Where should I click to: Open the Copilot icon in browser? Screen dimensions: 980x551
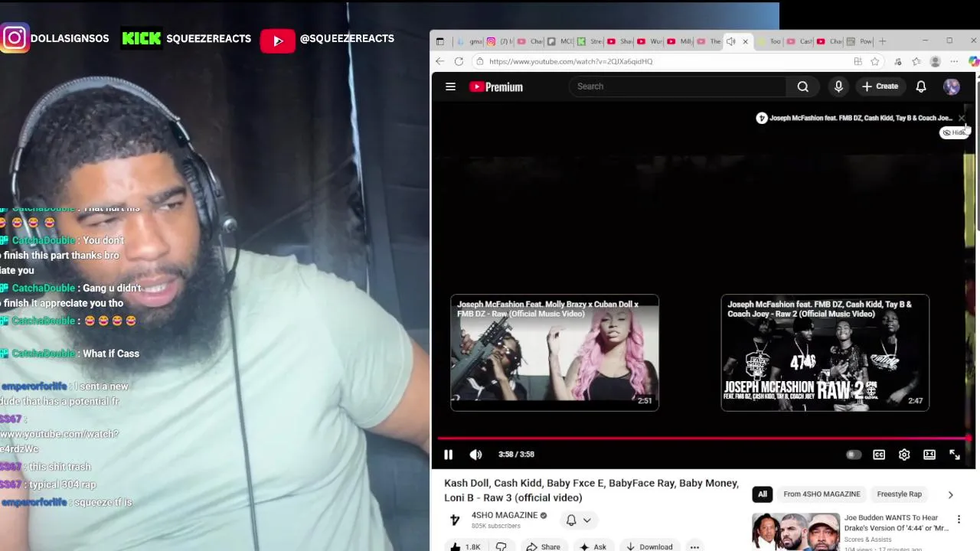pyautogui.click(x=974, y=61)
